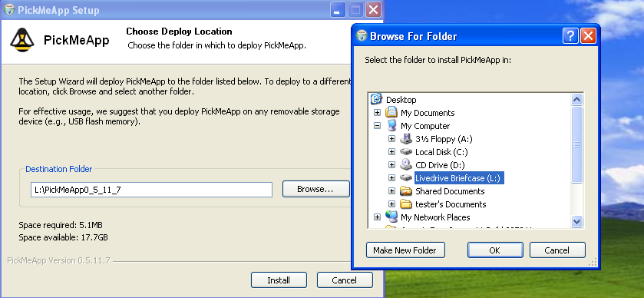Click the folder tree scrollbar thumb
This screenshot has height=298, width=644.
tap(576, 144)
